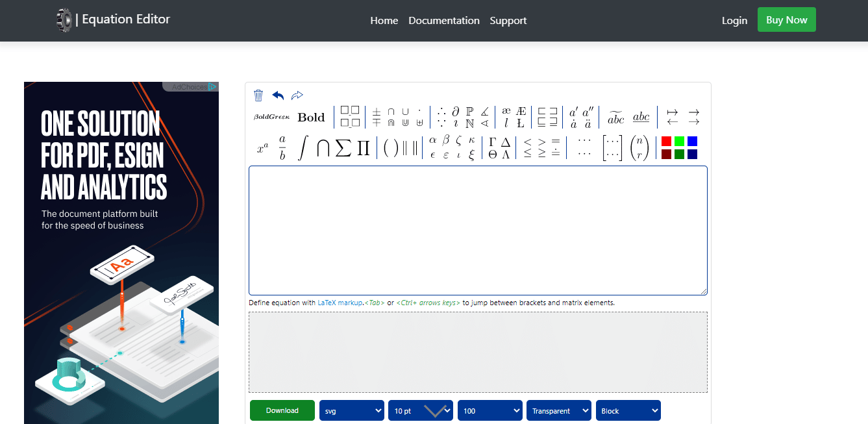Toggle the Bold text style
The width and height of the screenshot is (868, 424).
point(311,118)
